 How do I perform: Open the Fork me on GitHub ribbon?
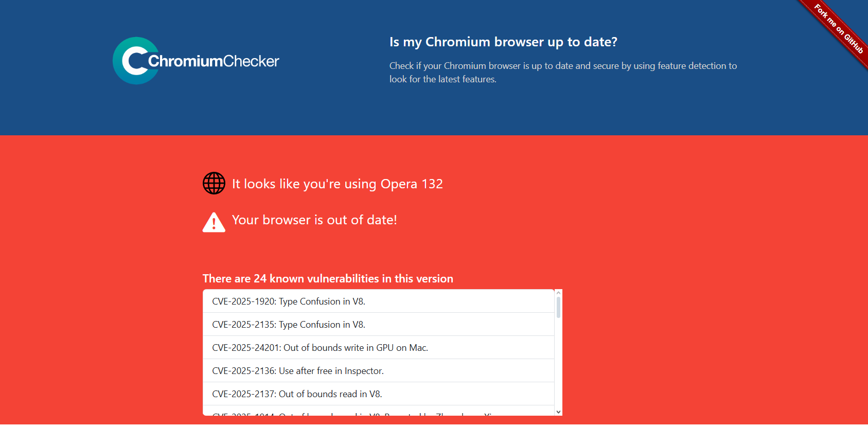pos(839,29)
